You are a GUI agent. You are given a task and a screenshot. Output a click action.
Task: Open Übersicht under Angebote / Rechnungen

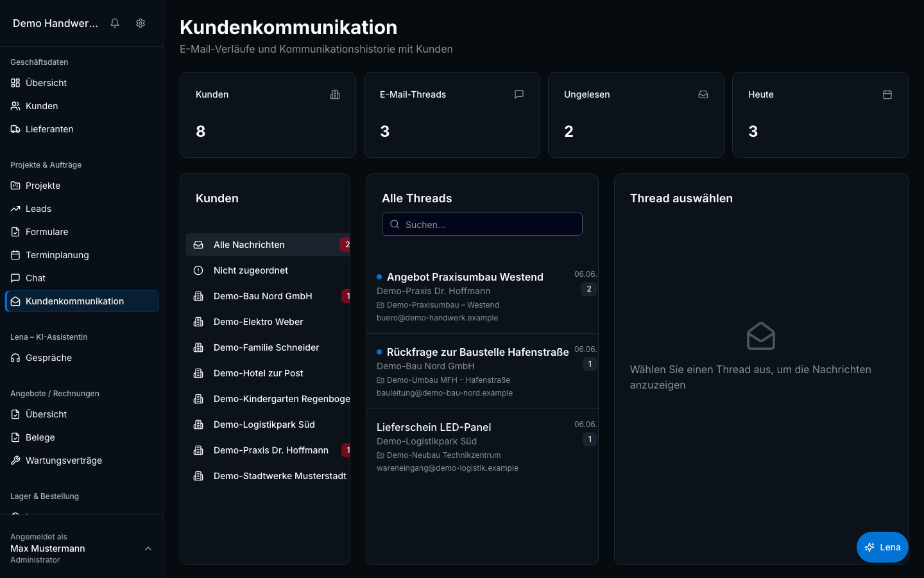click(82, 414)
